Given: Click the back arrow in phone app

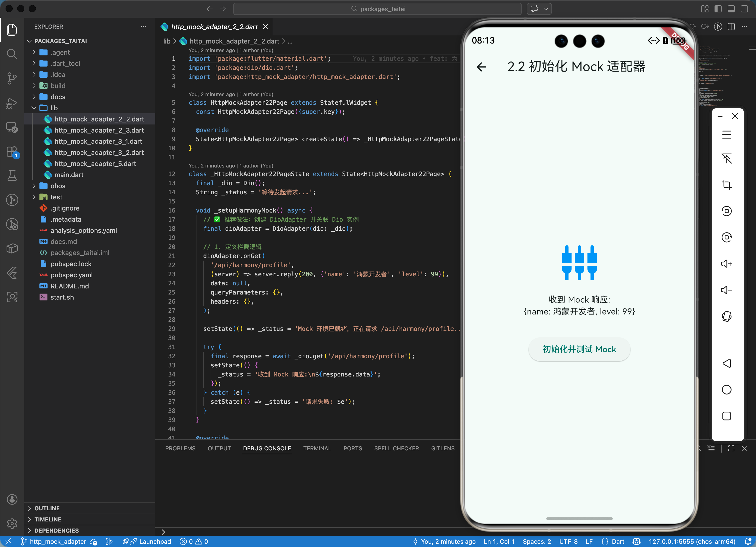Looking at the screenshot, I should 481,67.
